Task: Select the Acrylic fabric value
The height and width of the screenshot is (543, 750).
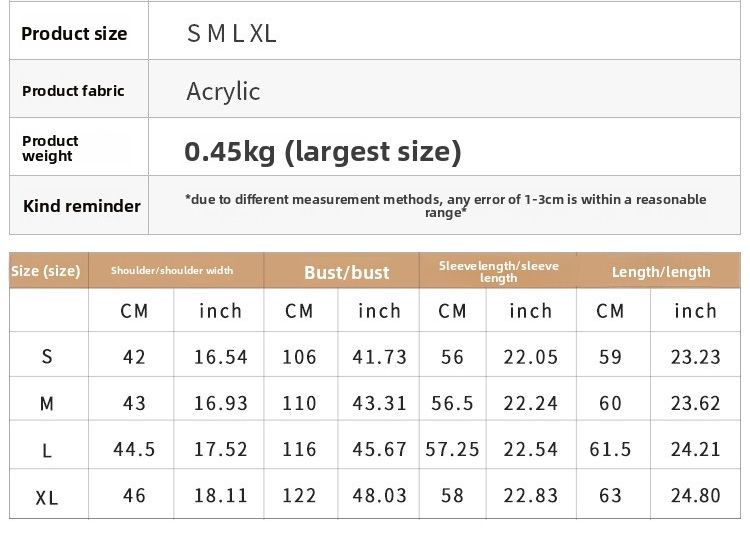Action: coord(223,92)
